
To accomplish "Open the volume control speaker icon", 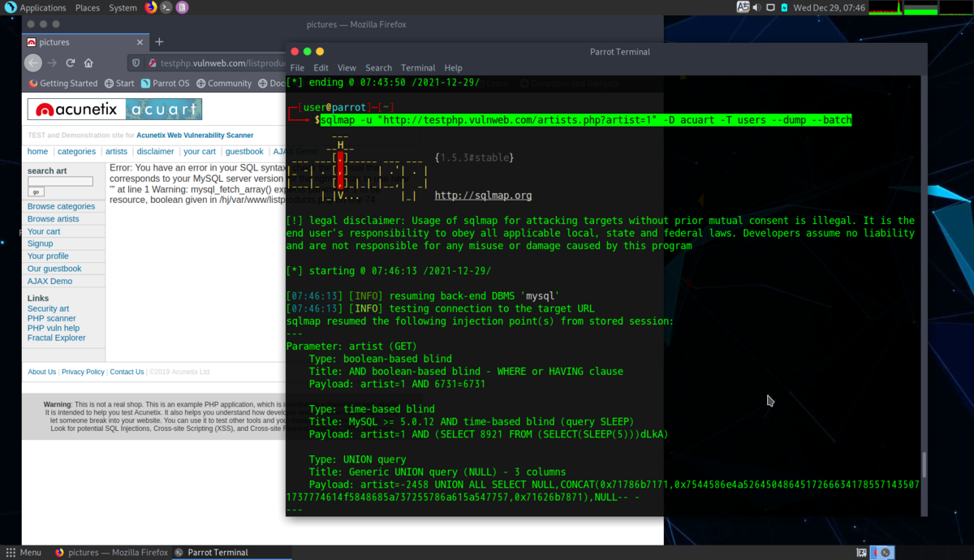I will pos(756,7).
